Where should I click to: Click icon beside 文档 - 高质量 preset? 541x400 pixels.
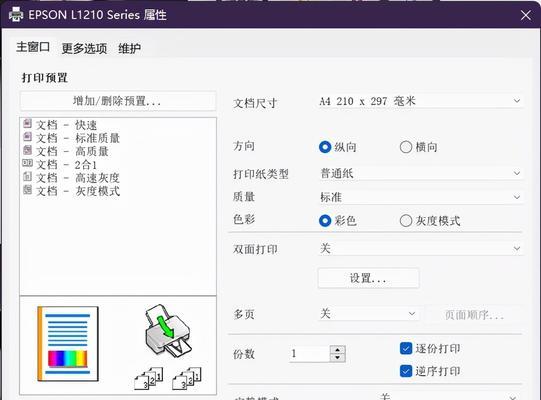pos(27,150)
